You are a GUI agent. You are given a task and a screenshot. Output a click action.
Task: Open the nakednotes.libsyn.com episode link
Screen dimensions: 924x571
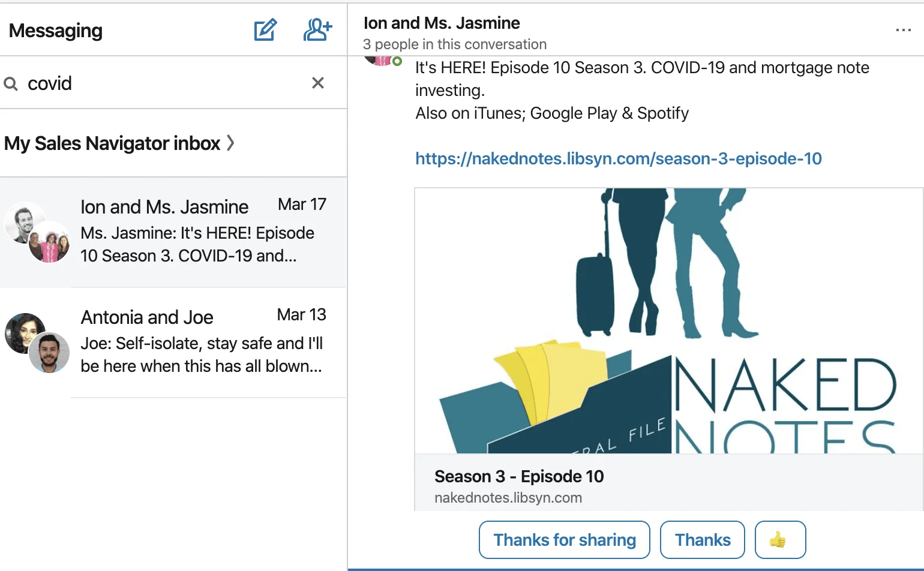click(x=619, y=158)
